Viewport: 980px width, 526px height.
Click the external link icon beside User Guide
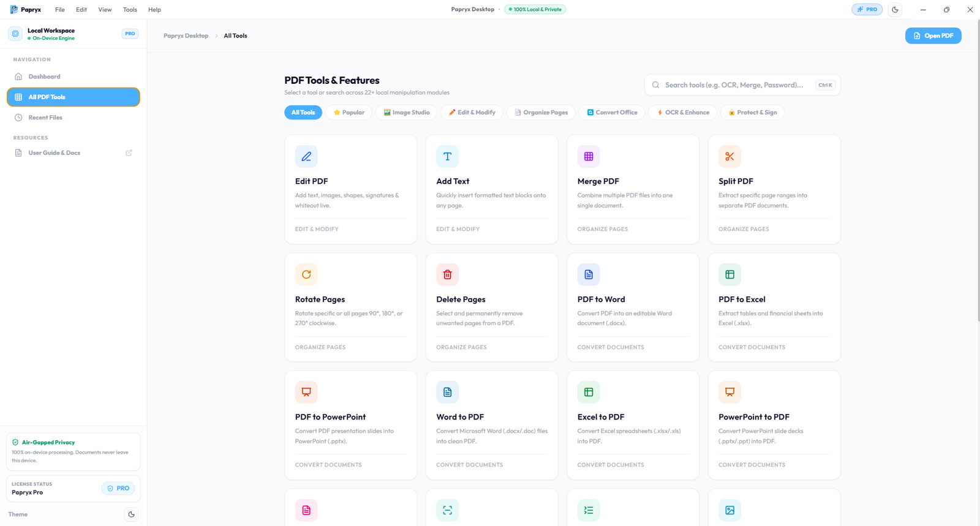pos(129,153)
